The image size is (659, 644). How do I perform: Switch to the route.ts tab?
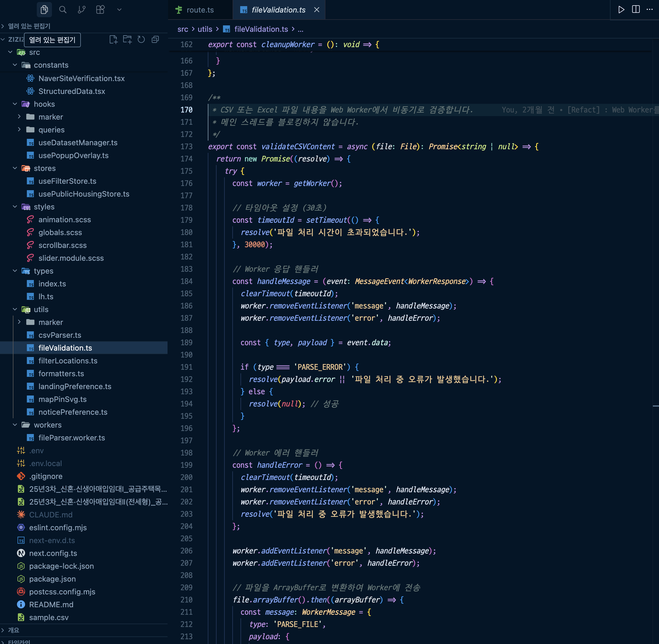[200, 10]
